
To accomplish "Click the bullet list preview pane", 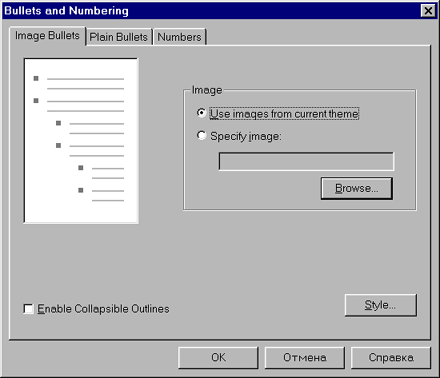I will click(81, 140).
